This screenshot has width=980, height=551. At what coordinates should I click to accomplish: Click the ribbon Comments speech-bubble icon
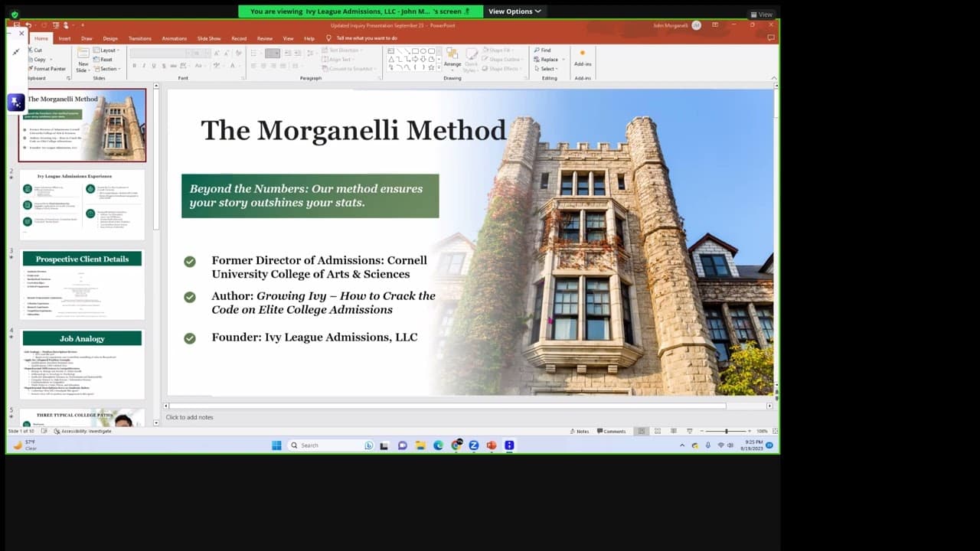click(771, 38)
